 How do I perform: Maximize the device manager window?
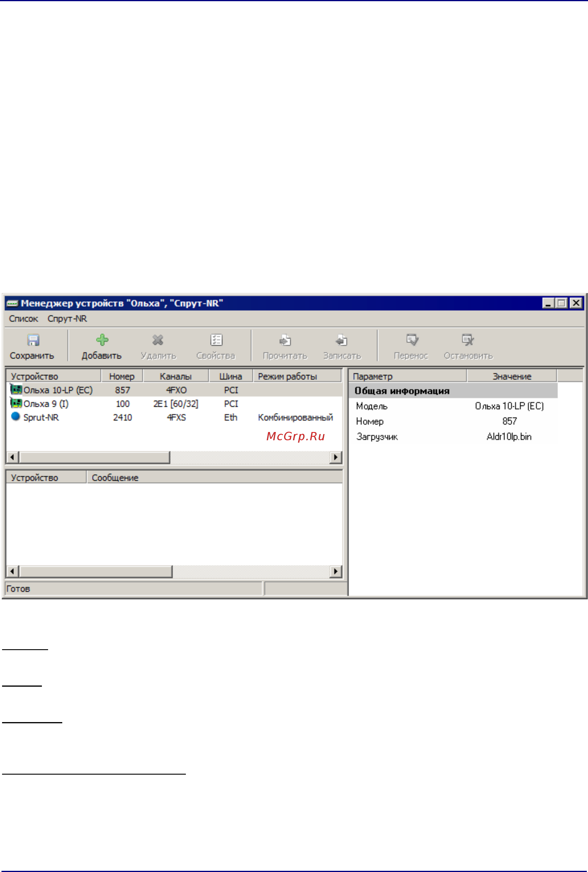tap(561, 303)
